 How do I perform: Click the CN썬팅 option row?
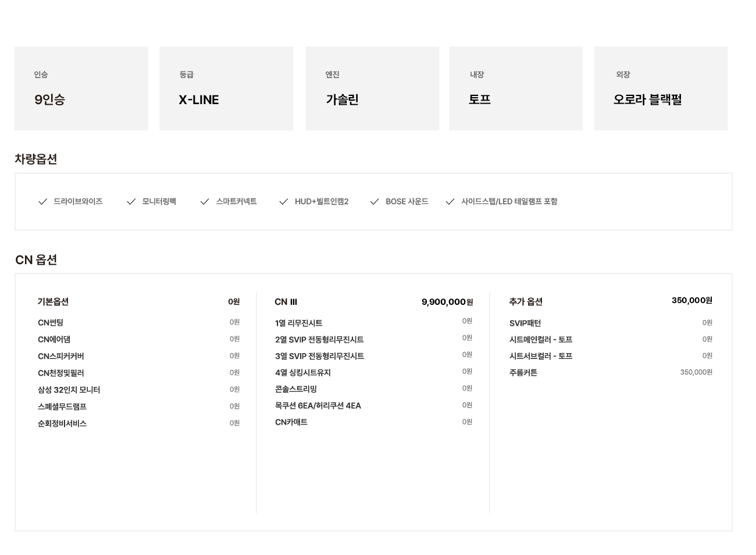click(x=138, y=323)
